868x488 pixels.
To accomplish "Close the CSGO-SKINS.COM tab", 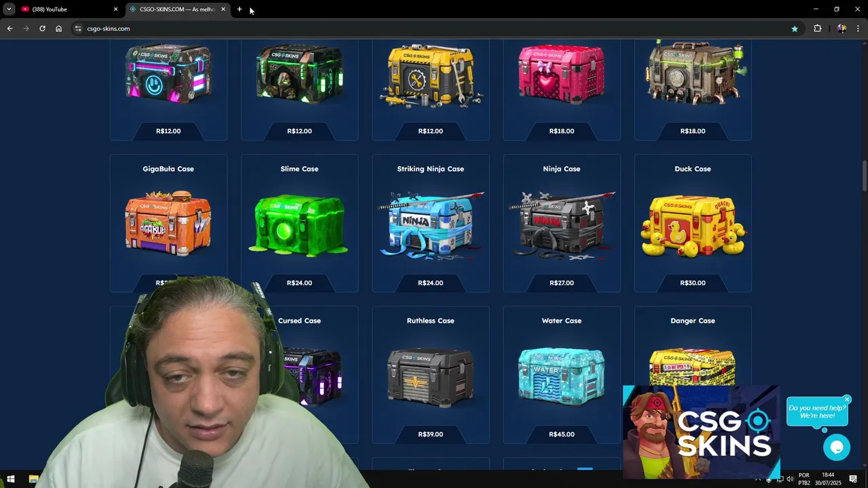I will pyautogui.click(x=223, y=9).
